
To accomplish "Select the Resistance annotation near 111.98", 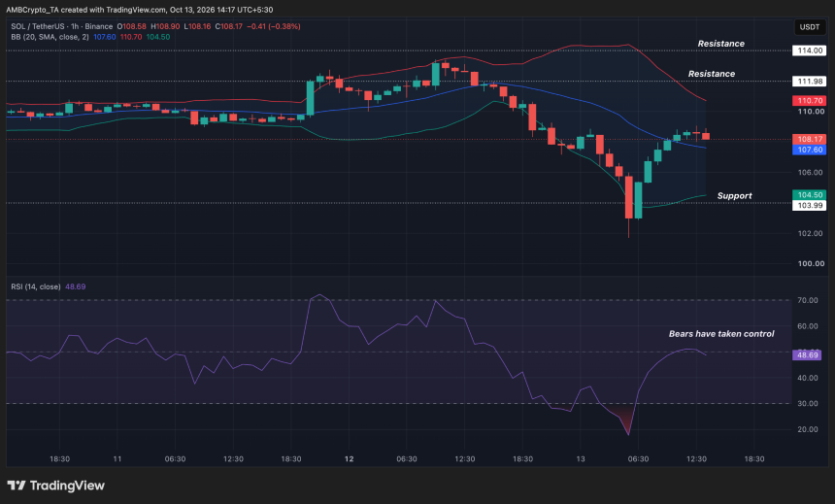I will pos(712,74).
